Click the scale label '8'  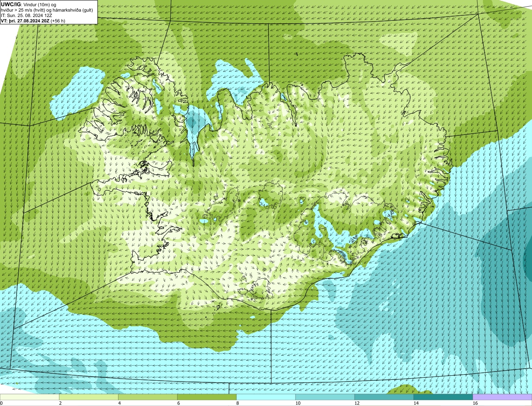point(237,403)
